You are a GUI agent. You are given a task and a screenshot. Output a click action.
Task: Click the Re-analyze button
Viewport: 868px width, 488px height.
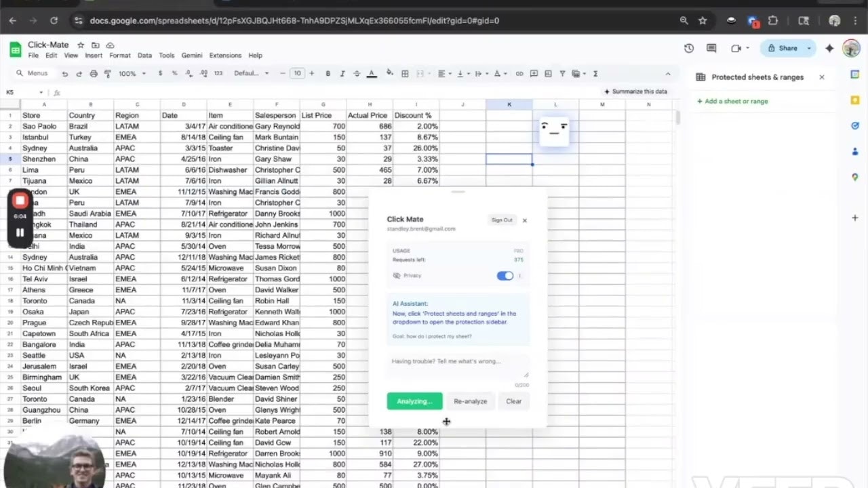471,401
